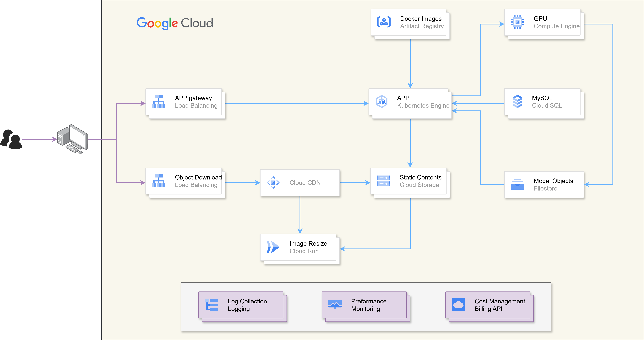The width and height of the screenshot is (644, 340).
Task: Click the MySQL Cloud SQL icon
Action: click(517, 101)
